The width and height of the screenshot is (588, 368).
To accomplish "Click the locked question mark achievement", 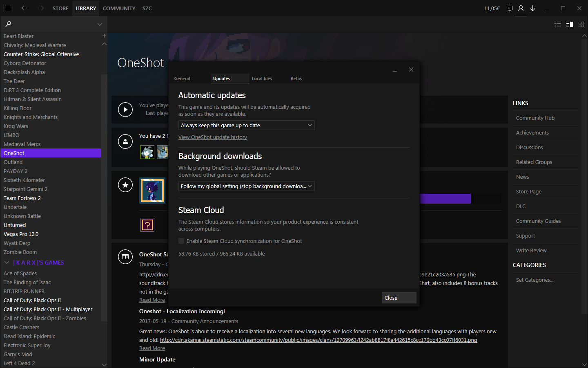I will 147,225.
